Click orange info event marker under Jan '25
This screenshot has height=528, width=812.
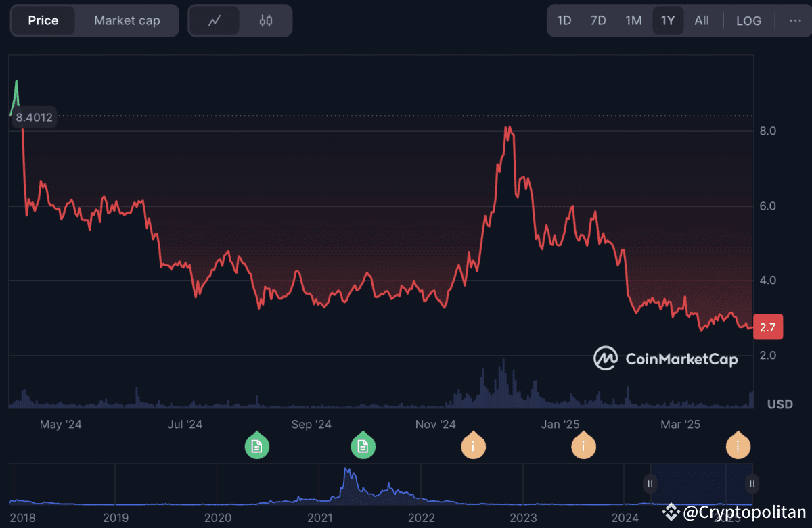point(583,446)
